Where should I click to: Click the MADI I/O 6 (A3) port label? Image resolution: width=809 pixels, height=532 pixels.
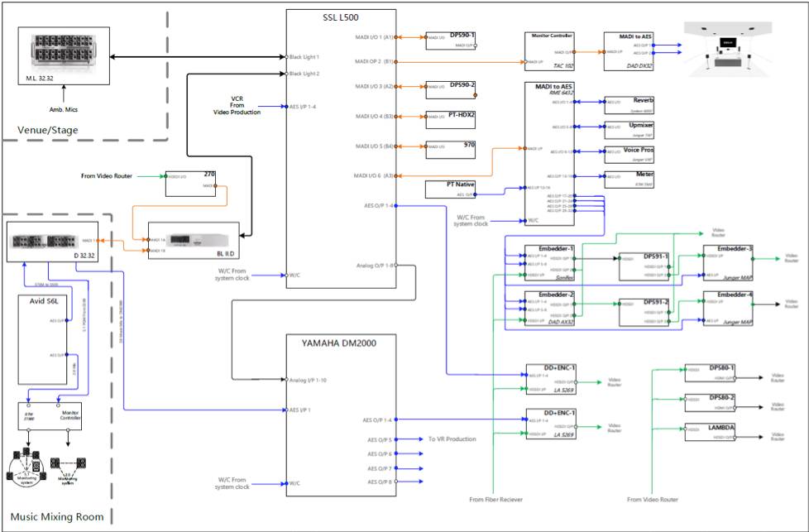(x=374, y=176)
